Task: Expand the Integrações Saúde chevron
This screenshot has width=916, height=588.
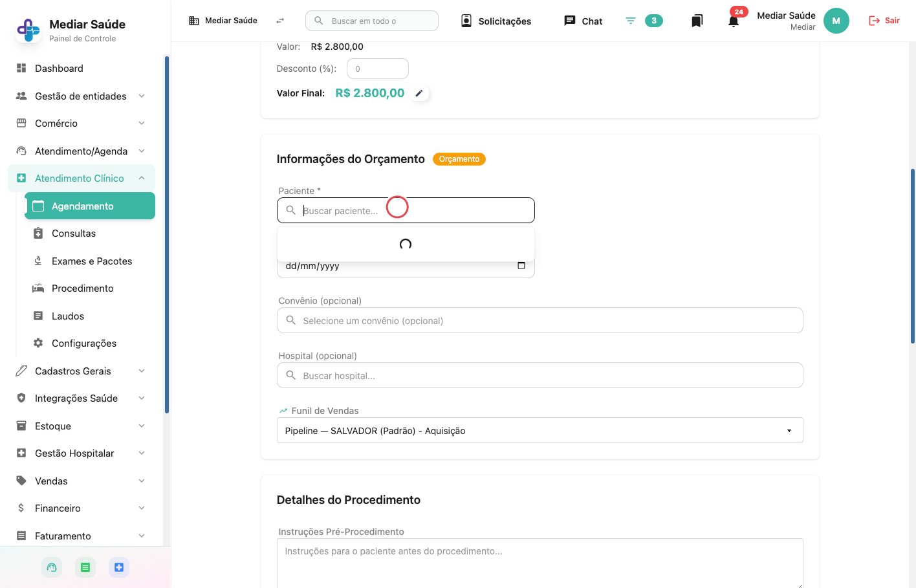Action: tap(142, 398)
